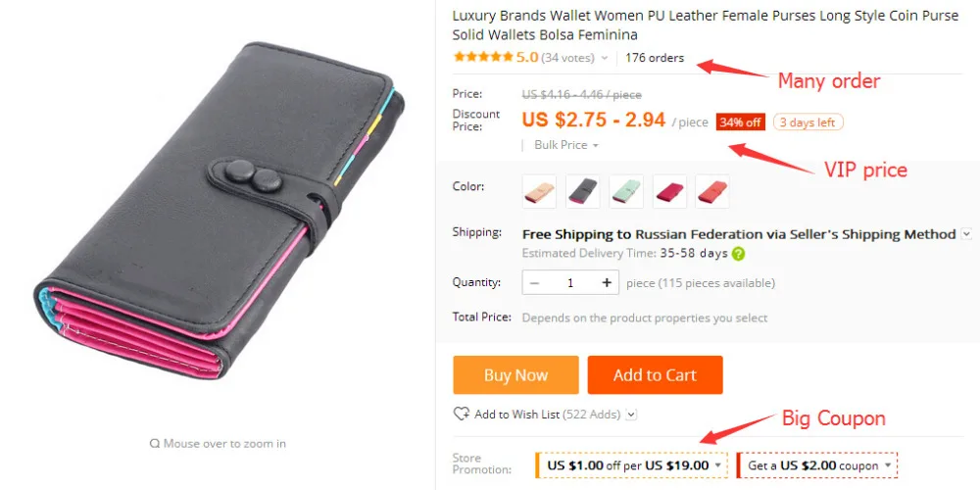The image size is (980, 490).
Task: Click the Buy Now button
Action: point(515,375)
